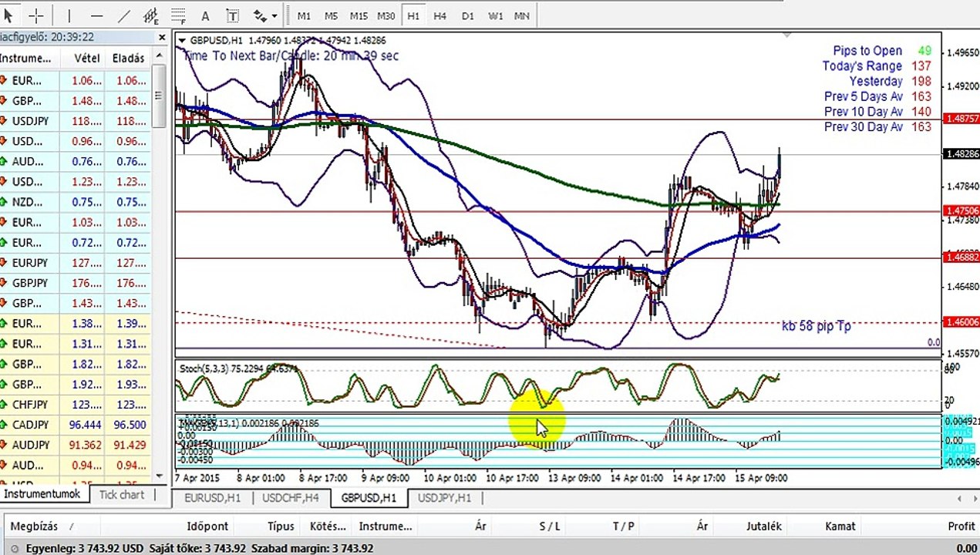Select the horizontal line drawing tool
The width and height of the screenshot is (980, 555).
click(x=96, y=15)
